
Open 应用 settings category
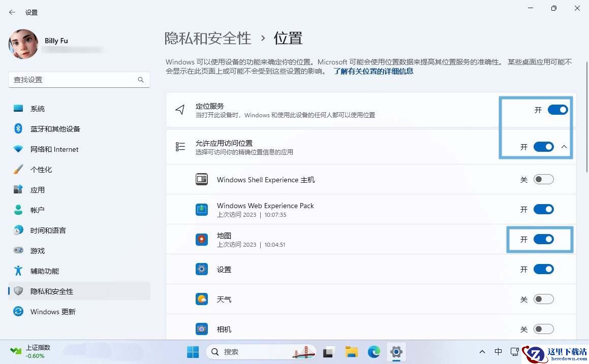click(x=79, y=189)
